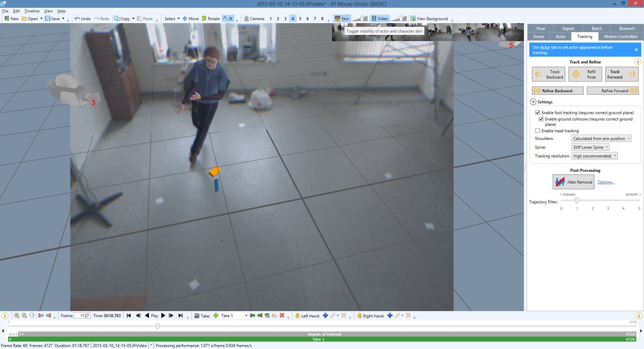The width and height of the screenshot is (644, 349).
Task: Switch to the Actor tab
Action: pyautogui.click(x=560, y=37)
